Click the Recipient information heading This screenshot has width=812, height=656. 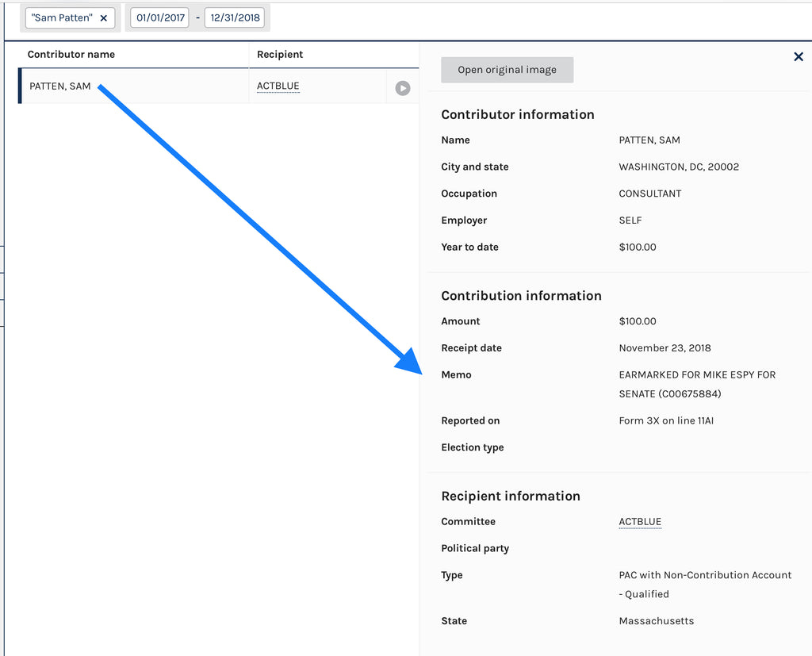(x=511, y=496)
